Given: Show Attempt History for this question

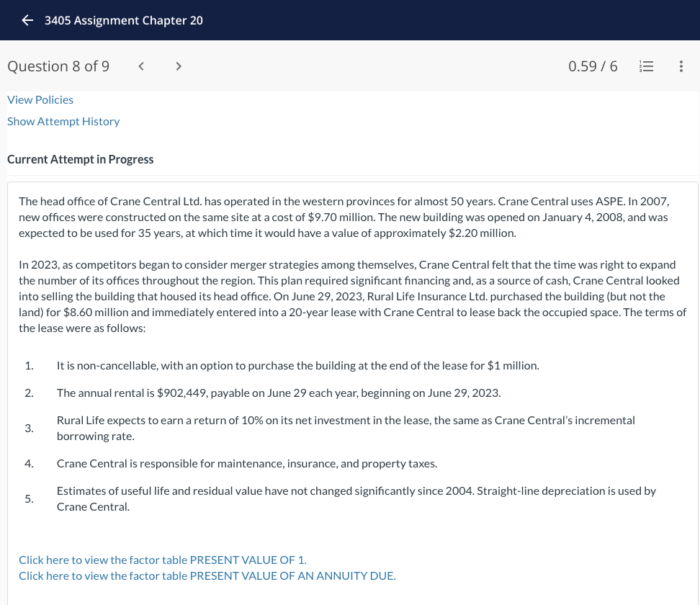Looking at the screenshot, I should [x=63, y=121].
